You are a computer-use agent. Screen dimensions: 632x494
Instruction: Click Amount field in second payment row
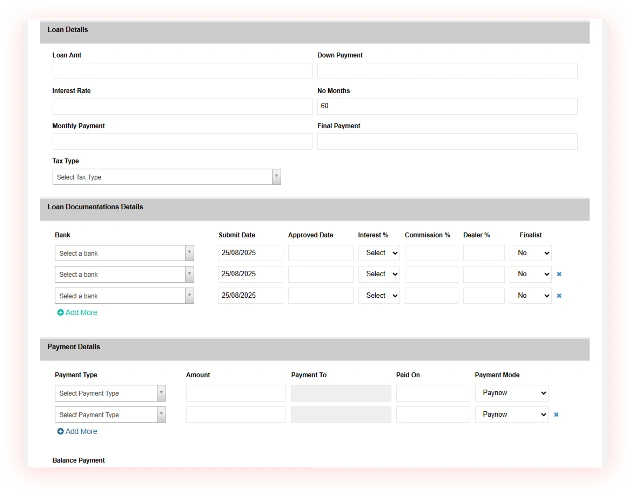point(236,415)
